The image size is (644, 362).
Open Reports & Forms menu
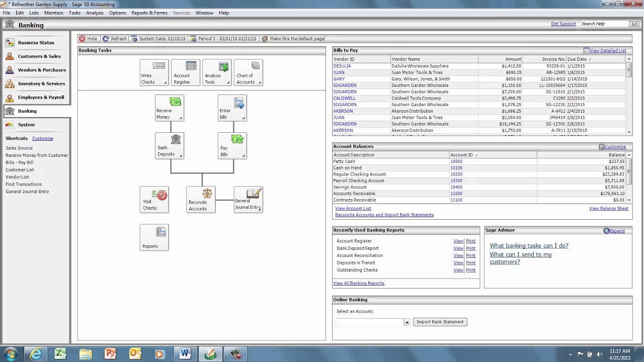(149, 13)
